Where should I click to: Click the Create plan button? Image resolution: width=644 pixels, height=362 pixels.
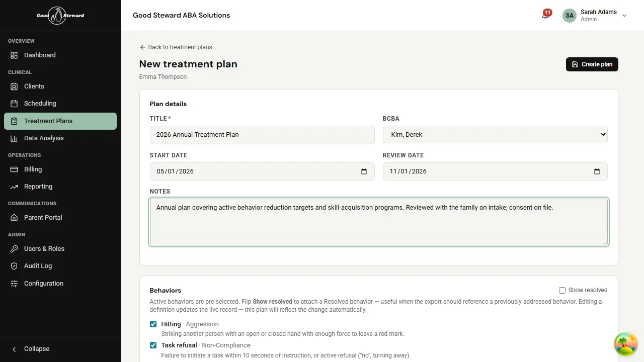click(x=592, y=64)
